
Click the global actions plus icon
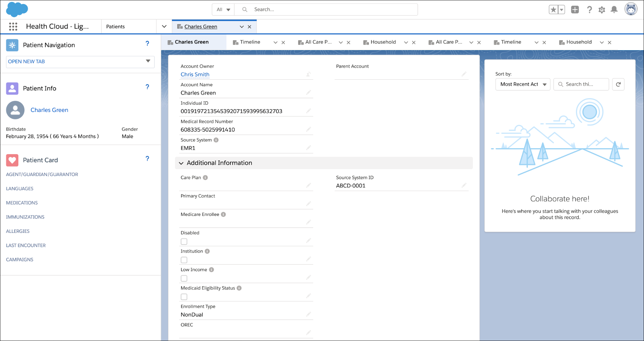click(575, 10)
